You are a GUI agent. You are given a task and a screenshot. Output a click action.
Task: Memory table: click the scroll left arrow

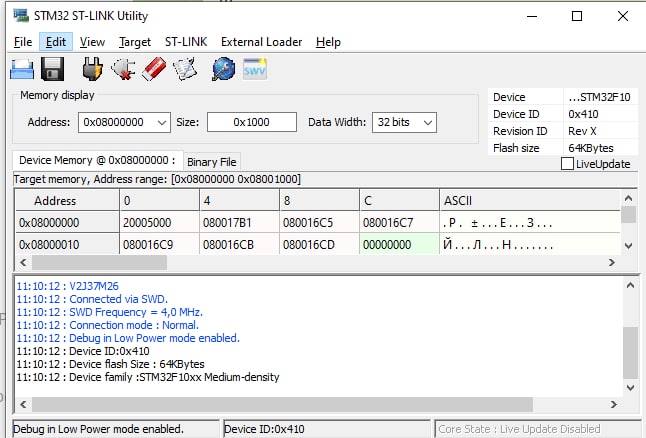point(23,262)
